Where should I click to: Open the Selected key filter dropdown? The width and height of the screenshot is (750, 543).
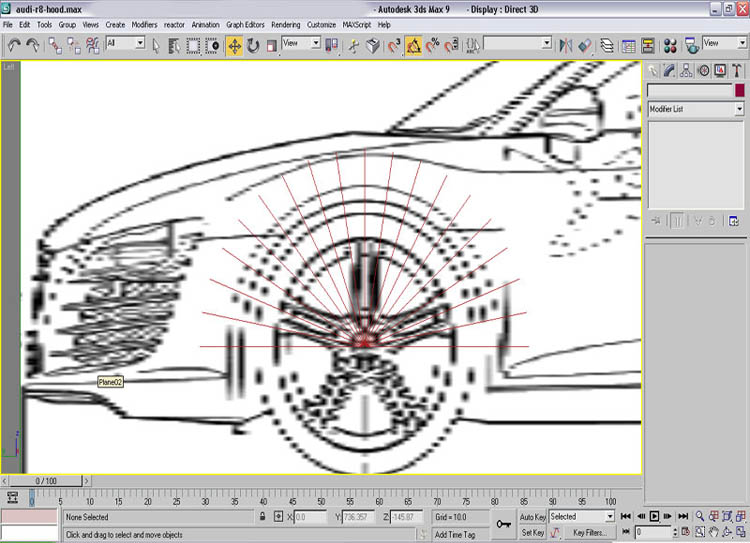(579, 517)
